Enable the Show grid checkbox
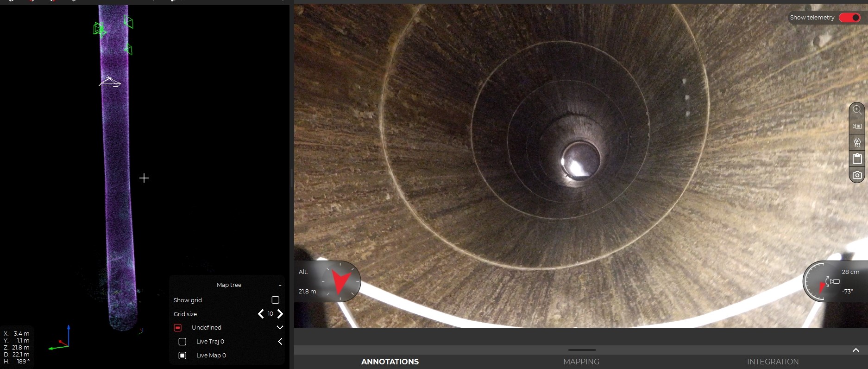This screenshot has height=369, width=868. (x=275, y=300)
